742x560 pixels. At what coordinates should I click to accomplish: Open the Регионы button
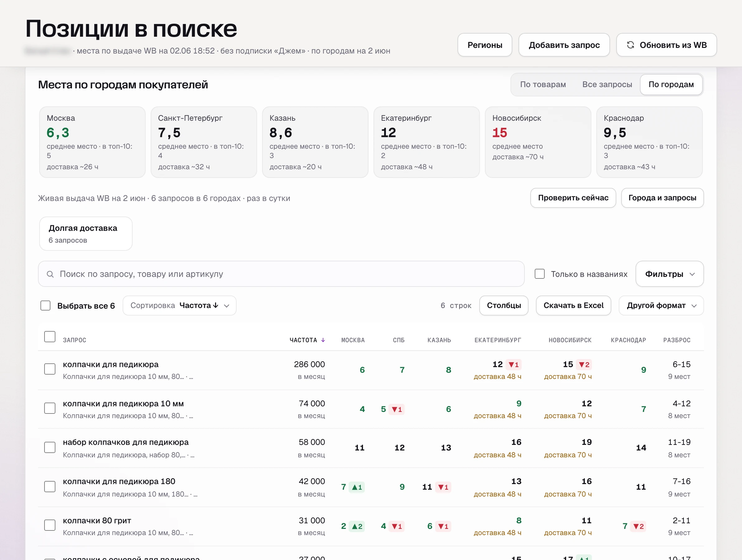(485, 45)
